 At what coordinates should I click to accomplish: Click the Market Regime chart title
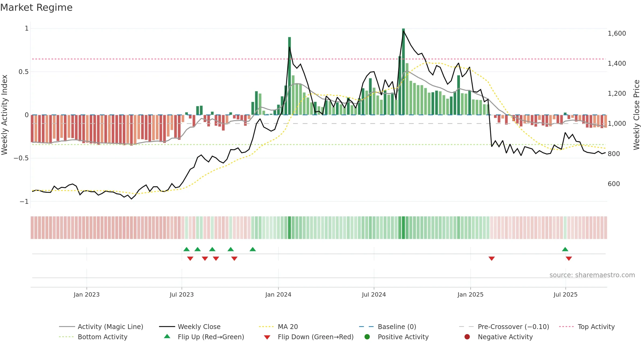click(x=36, y=8)
